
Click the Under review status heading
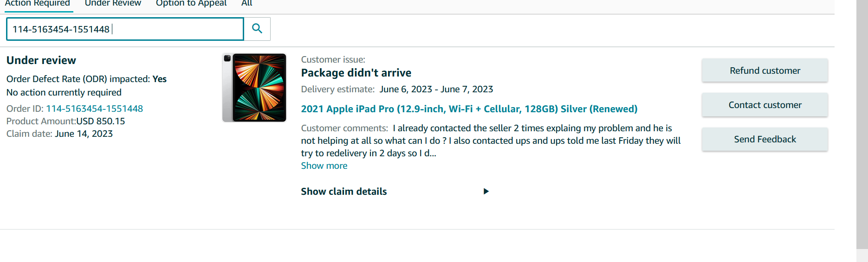tap(41, 60)
